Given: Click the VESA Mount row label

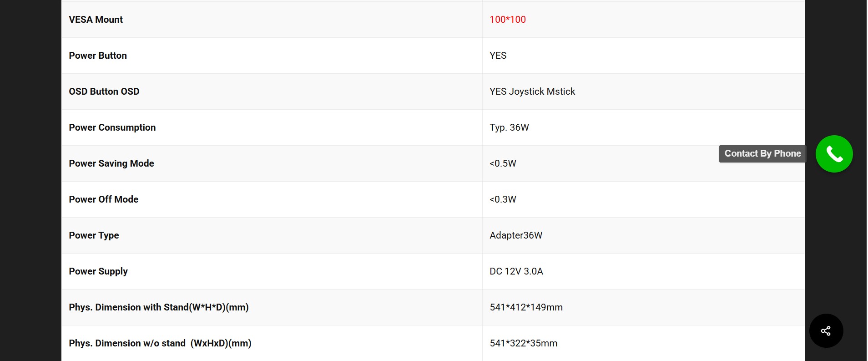Looking at the screenshot, I should (x=96, y=20).
